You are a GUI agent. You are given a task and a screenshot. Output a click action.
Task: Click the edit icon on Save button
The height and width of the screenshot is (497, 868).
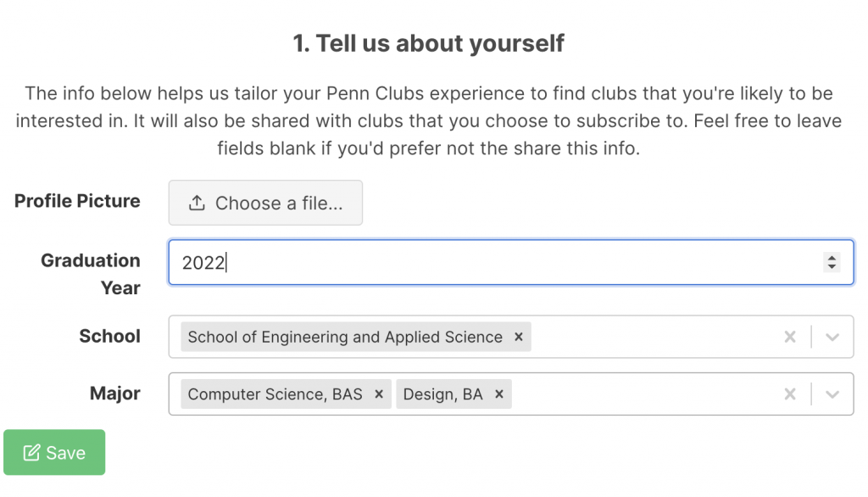(x=31, y=453)
